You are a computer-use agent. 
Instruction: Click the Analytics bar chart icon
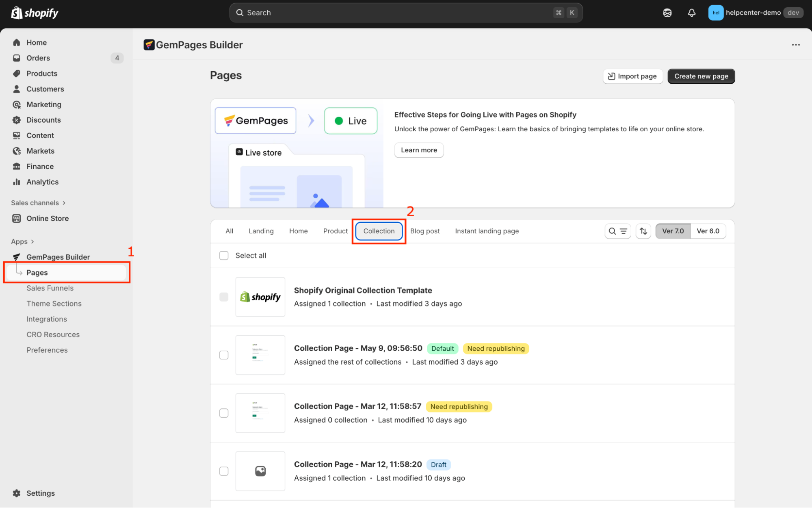click(17, 182)
